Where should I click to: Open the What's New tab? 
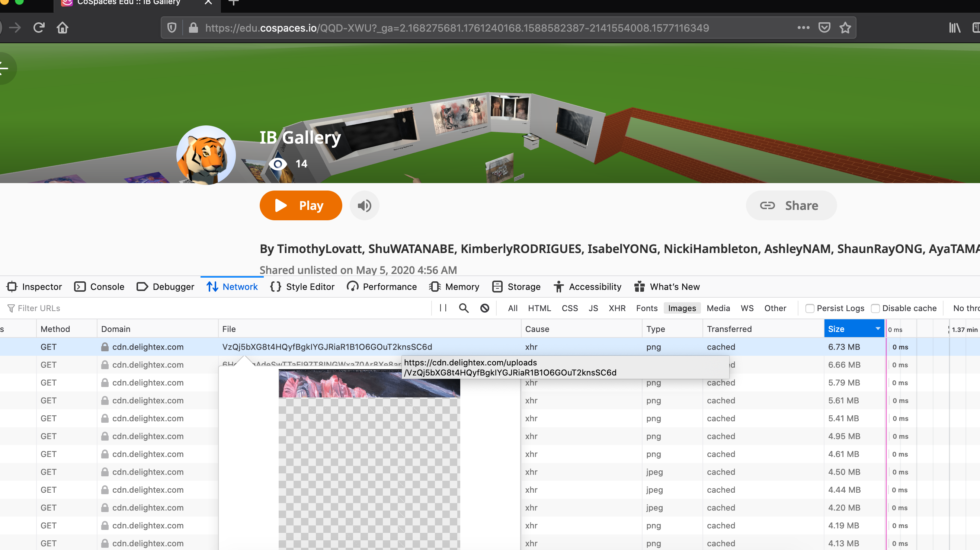[x=667, y=287]
